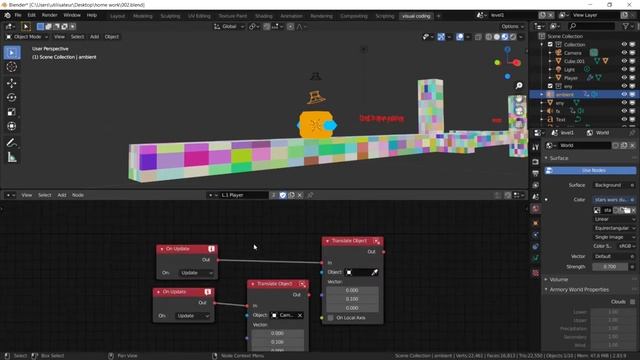Open the Surface Background dropdown
The width and height of the screenshot is (640, 360).
click(x=613, y=185)
